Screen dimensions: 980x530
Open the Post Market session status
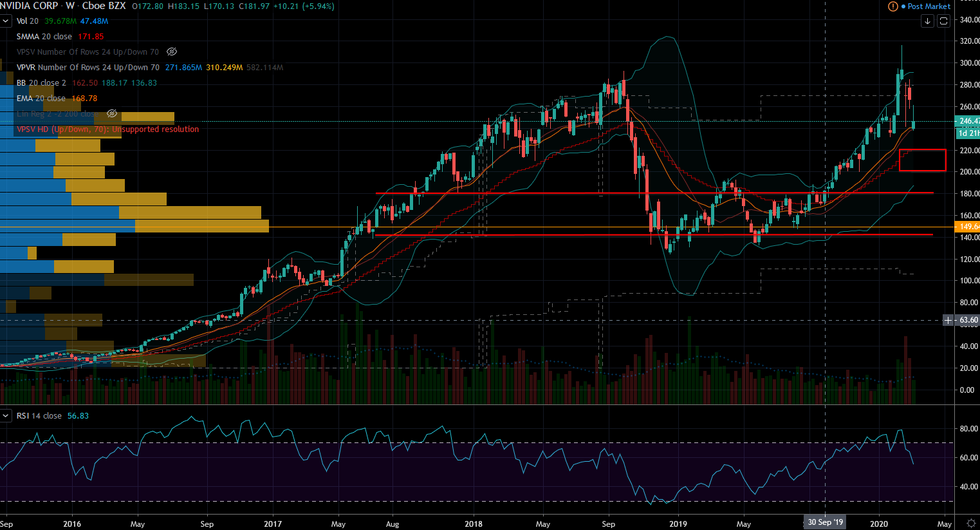[926, 6]
